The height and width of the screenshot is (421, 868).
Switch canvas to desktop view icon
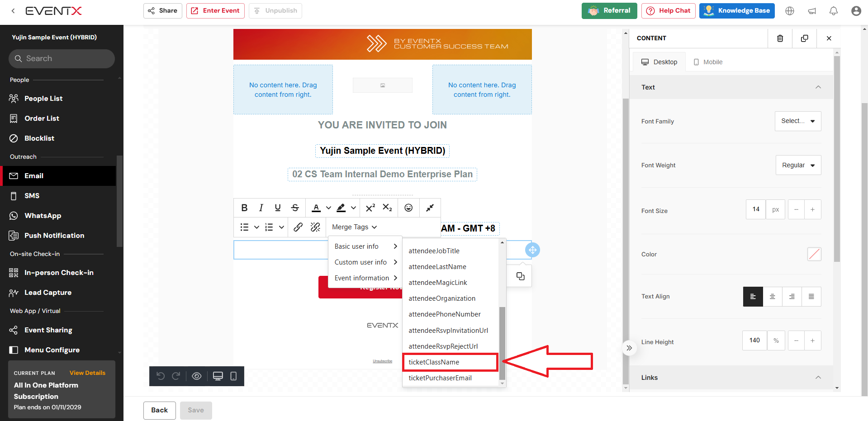[x=218, y=376]
